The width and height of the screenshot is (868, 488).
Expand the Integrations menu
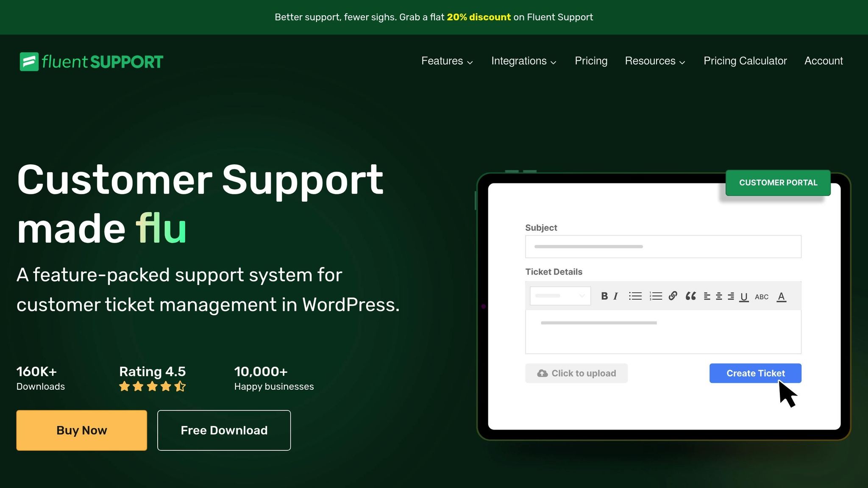(523, 61)
